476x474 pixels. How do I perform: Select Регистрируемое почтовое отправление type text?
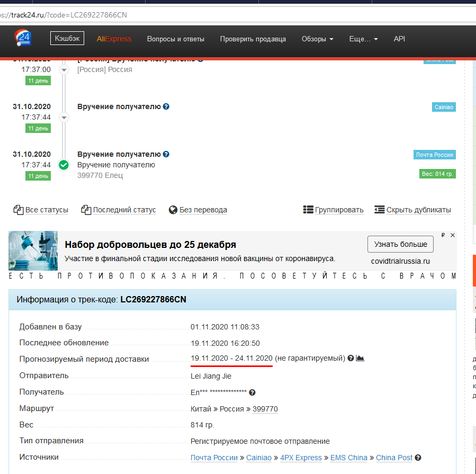coord(260,441)
